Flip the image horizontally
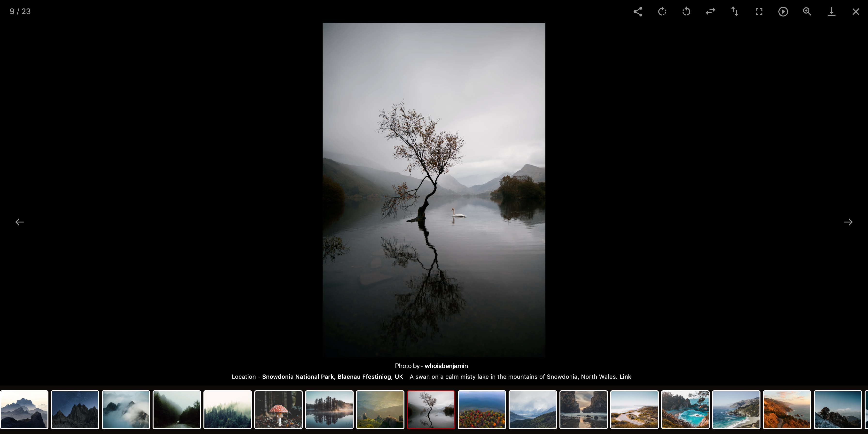This screenshot has width=868, height=434. click(710, 12)
